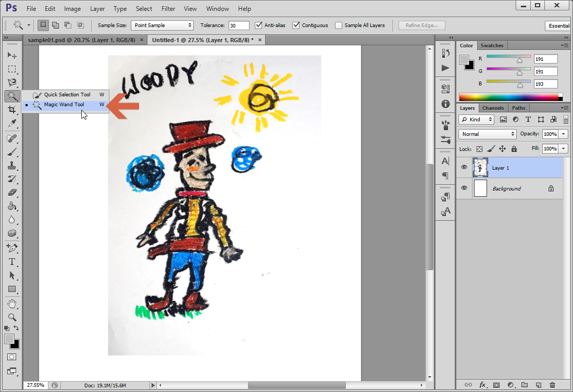This screenshot has height=392, width=573.
Task: Click the Layer 1 thumbnail
Action: click(480, 168)
